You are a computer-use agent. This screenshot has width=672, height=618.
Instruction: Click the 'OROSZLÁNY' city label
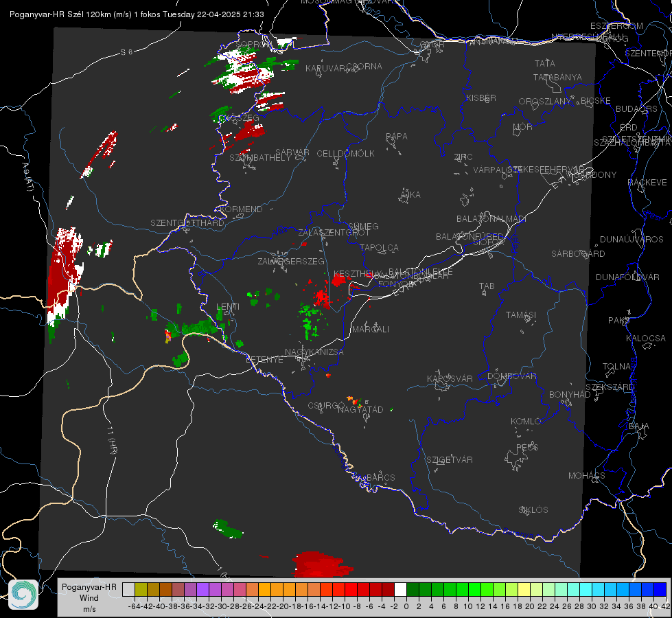point(545,102)
